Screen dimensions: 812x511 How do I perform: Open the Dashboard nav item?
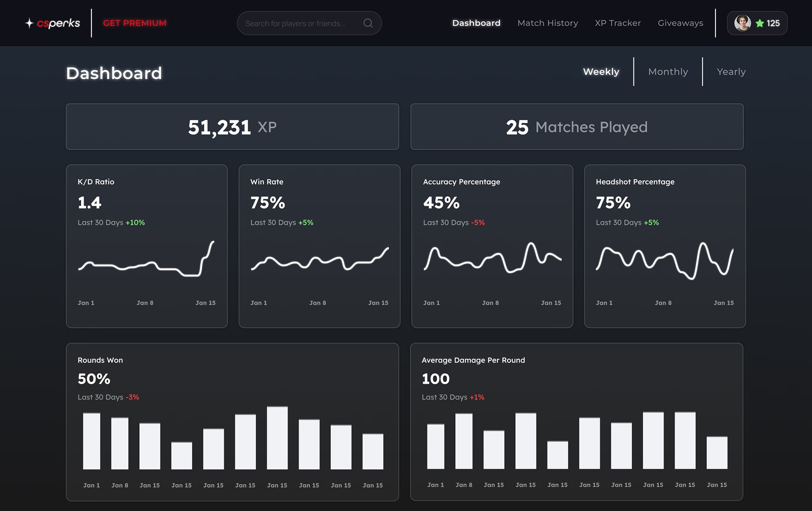point(476,23)
